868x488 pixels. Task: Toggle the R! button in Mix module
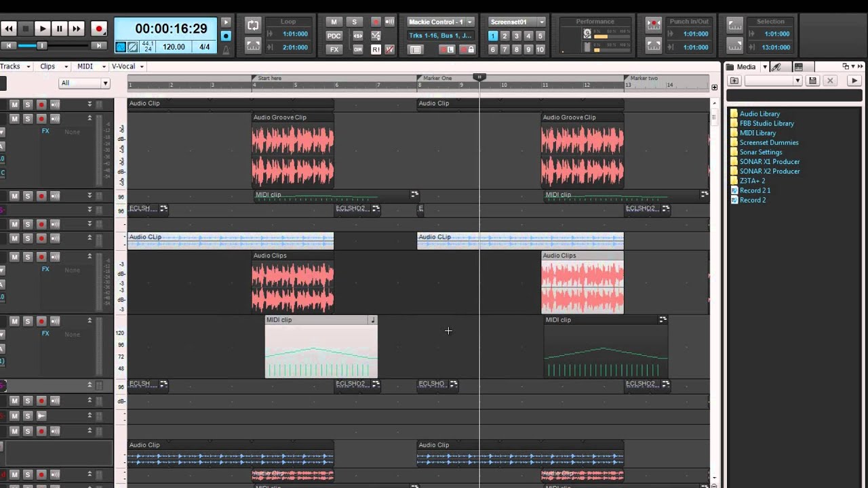pyautogui.click(x=376, y=49)
